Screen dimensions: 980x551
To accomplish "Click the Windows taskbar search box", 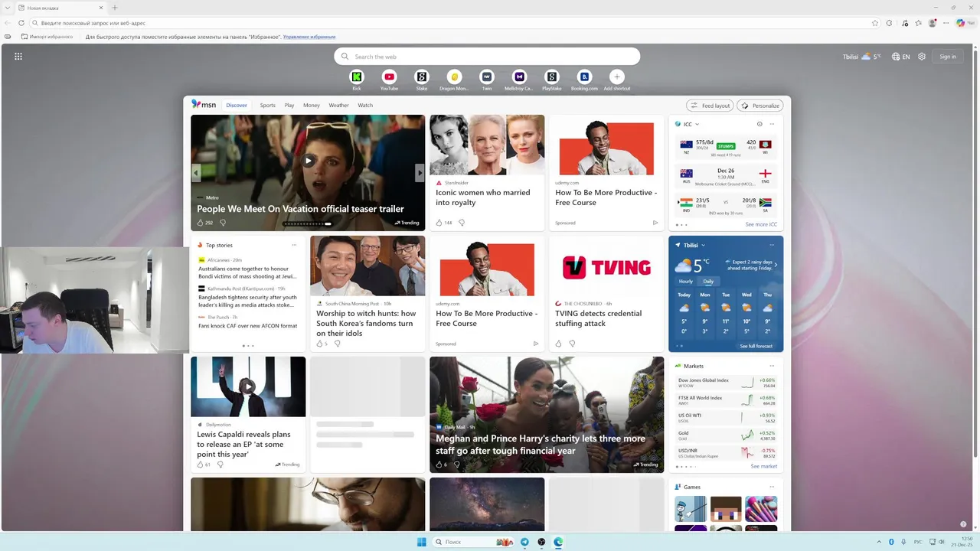I will (472, 542).
